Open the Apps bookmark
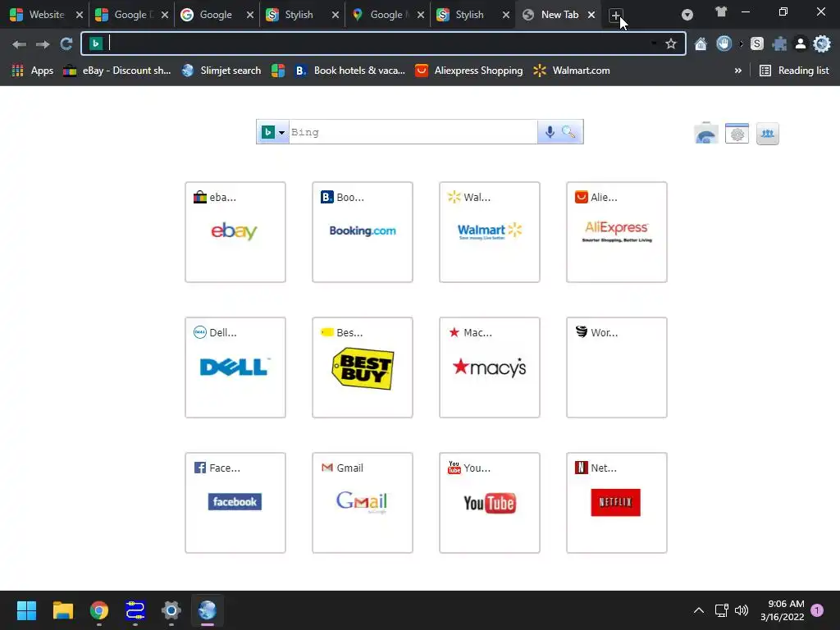 pyautogui.click(x=33, y=71)
